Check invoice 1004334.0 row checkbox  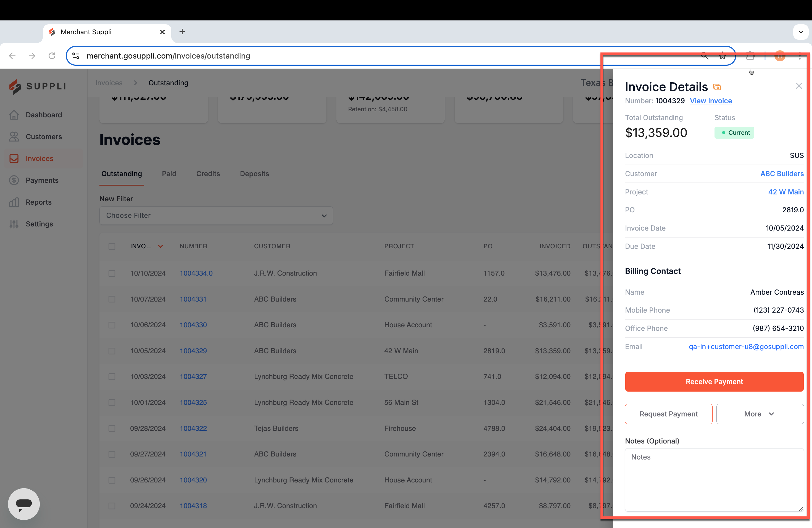(112, 273)
